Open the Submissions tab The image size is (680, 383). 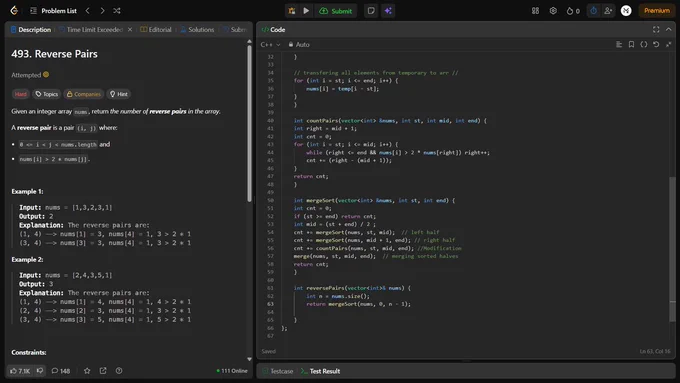pos(235,29)
